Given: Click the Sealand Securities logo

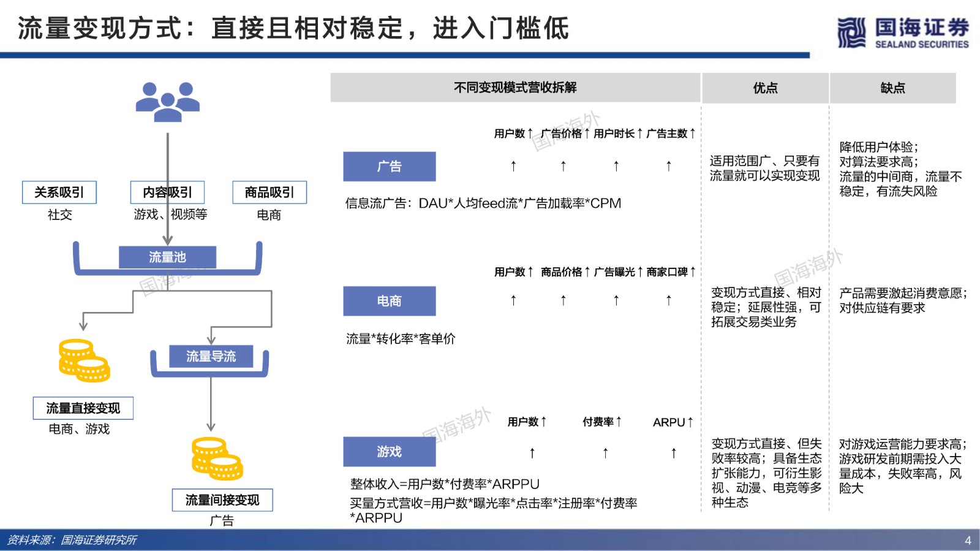Looking at the screenshot, I should pos(903,32).
